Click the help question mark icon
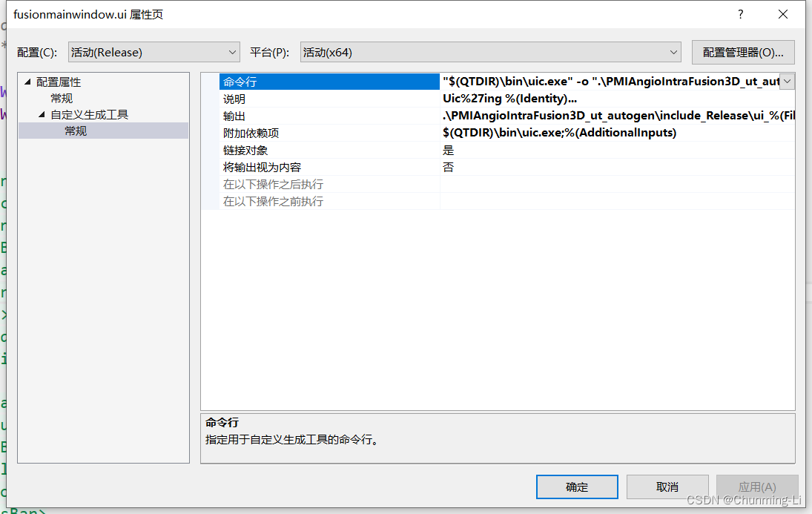This screenshot has height=514, width=812. tap(740, 14)
